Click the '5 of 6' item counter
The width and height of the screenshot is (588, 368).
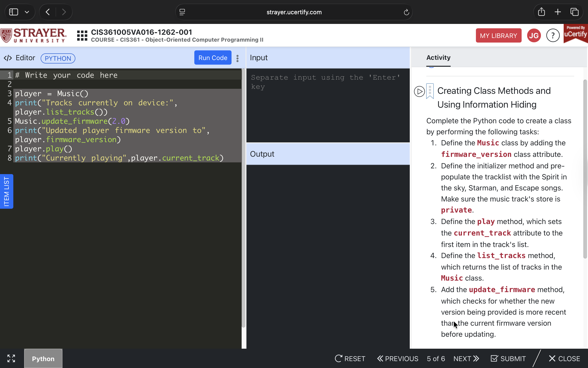click(x=436, y=359)
